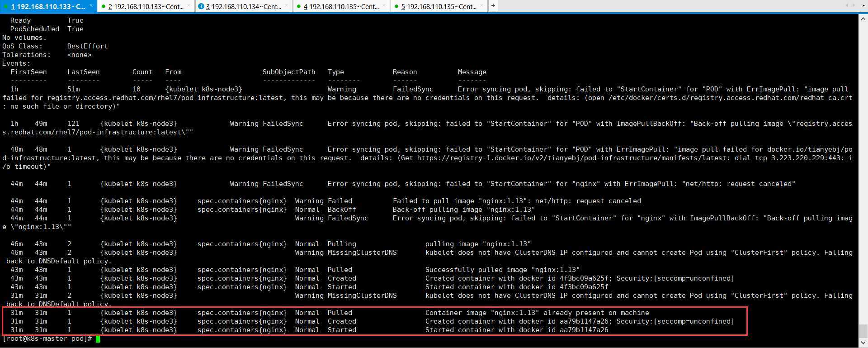Open the tab list dropdown arrow
This screenshot has width=868, height=348.
(863, 6)
